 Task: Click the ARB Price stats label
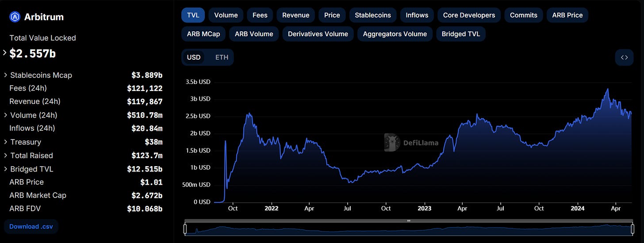(x=27, y=182)
